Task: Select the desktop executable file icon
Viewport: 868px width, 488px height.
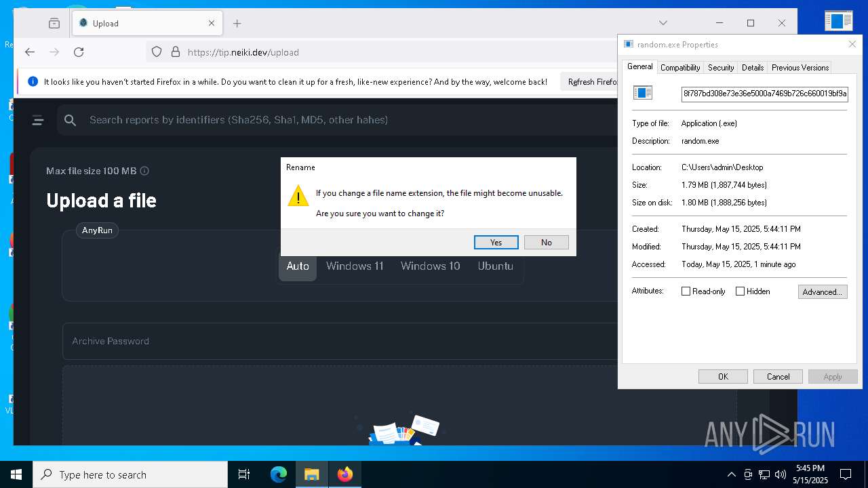Action: click(838, 20)
